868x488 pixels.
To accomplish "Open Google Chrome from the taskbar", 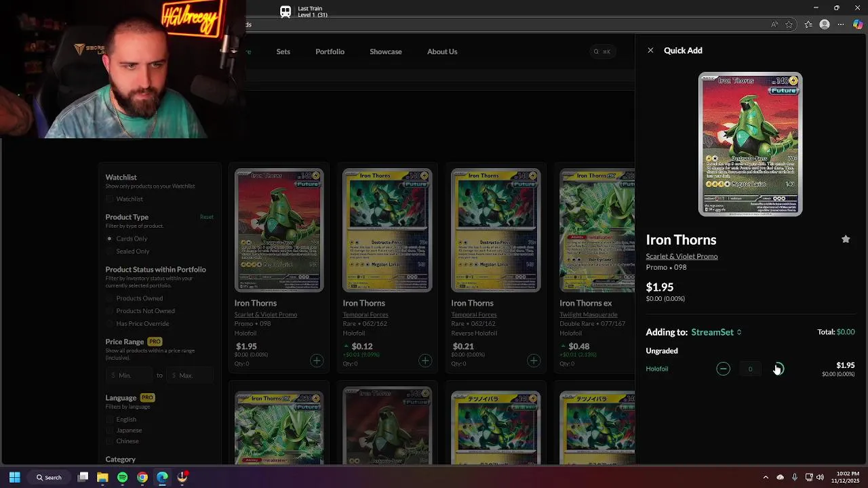I will [x=142, y=477].
